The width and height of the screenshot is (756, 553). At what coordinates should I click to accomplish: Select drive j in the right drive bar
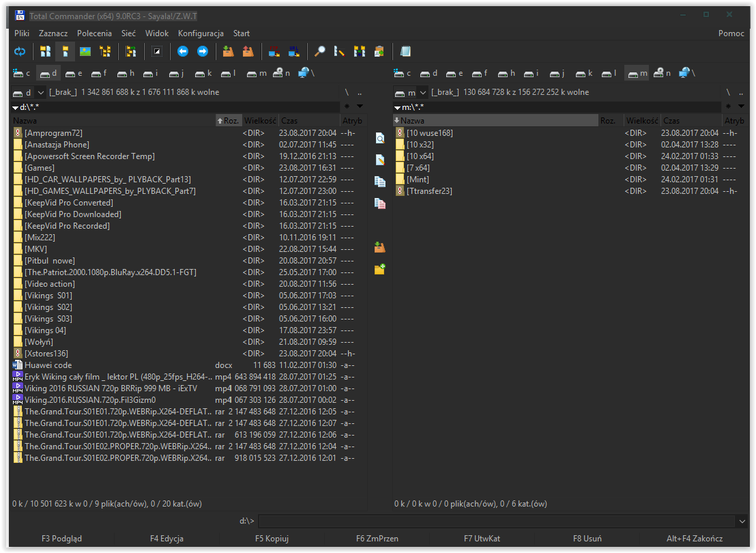558,73
